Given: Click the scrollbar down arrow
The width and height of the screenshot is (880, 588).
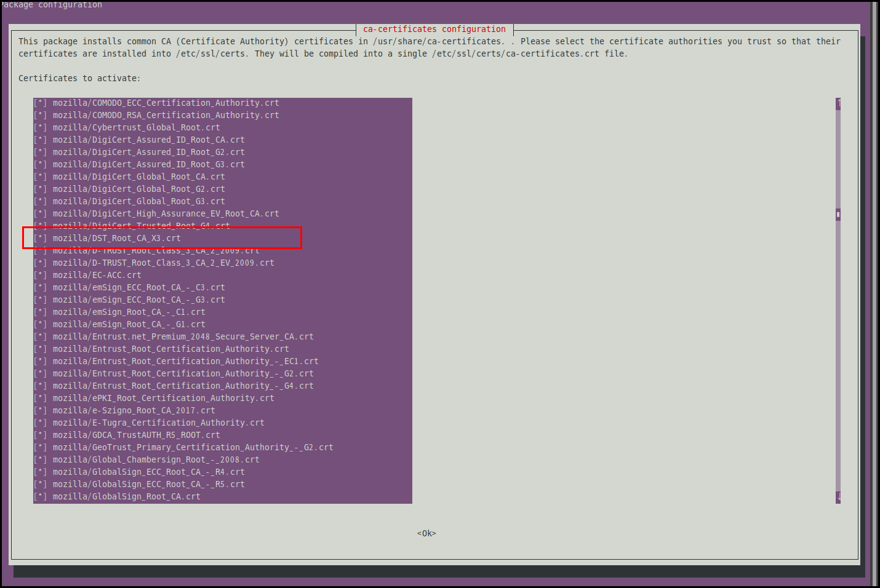Looking at the screenshot, I should click(838, 497).
